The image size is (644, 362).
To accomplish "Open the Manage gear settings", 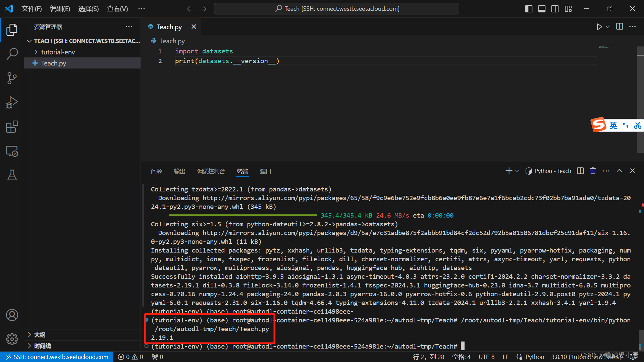I will coord(12,339).
